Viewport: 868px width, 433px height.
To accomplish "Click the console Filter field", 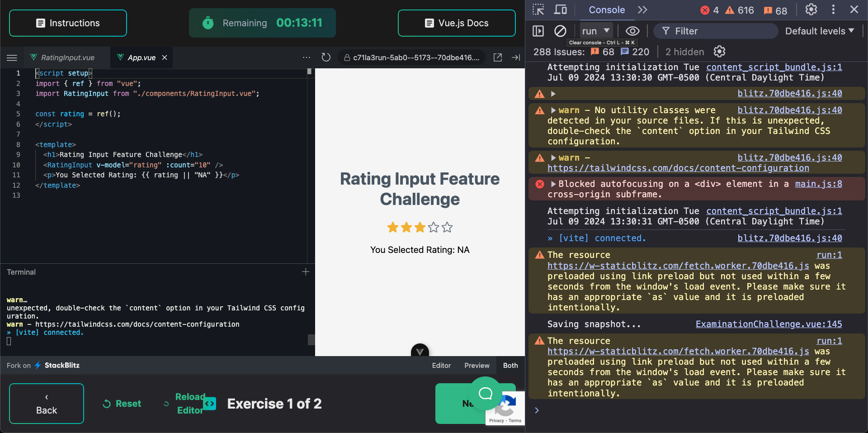I will (716, 31).
